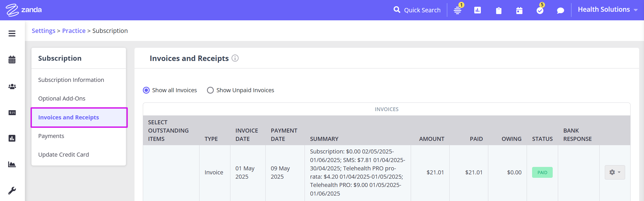Open the clipboard icon in top bar
This screenshot has height=201, width=644.
point(499,11)
